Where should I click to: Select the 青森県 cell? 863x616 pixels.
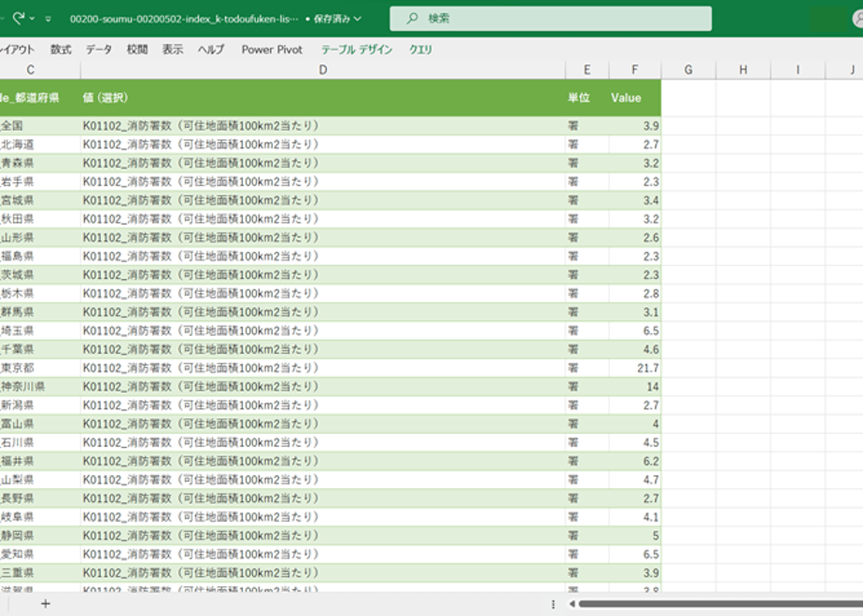[x=40, y=163]
